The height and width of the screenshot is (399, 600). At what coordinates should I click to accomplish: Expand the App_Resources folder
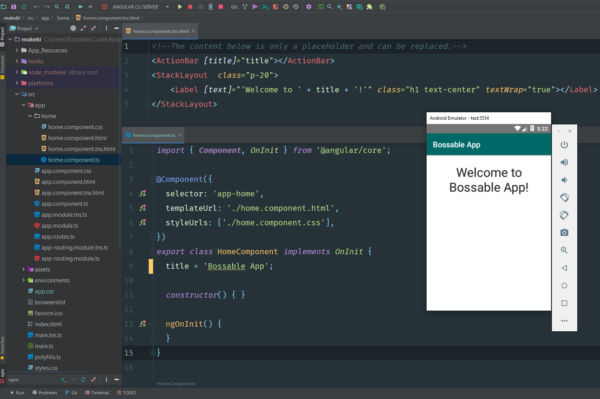17,50
